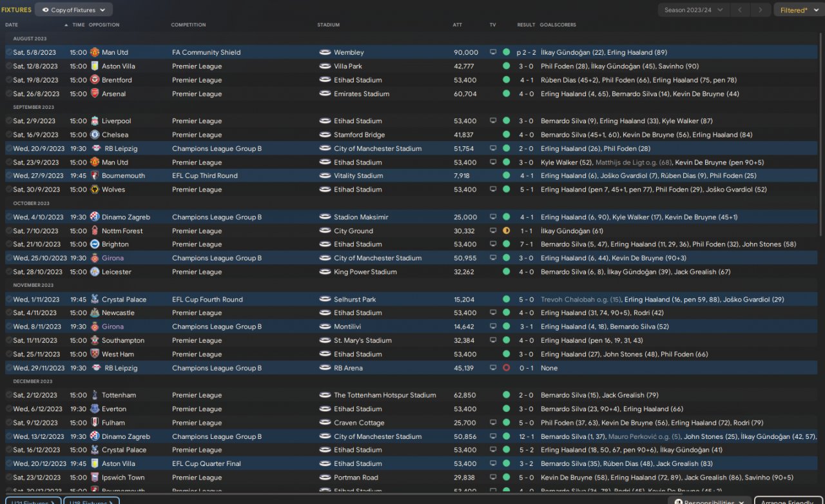This screenshot has width=825, height=504.
Task: Open the Filtered dropdown menu
Action: (x=797, y=10)
